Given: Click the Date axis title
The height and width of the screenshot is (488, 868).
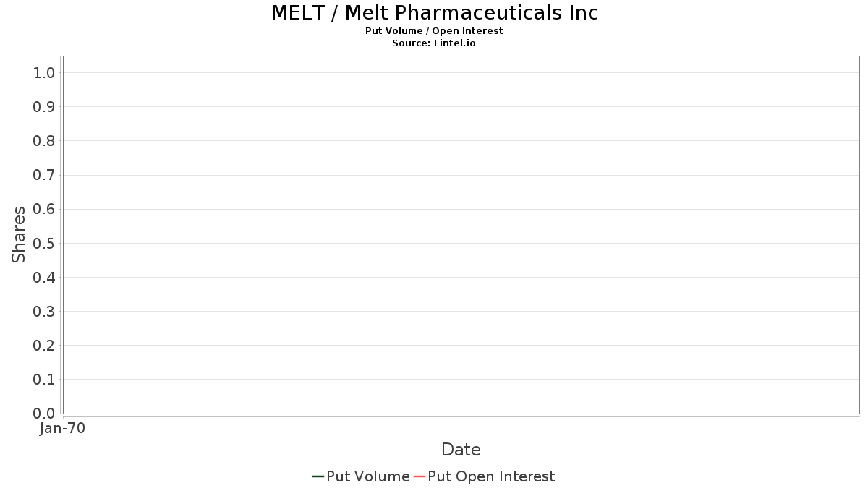Looking at the screenshot, I should (461, 450).
